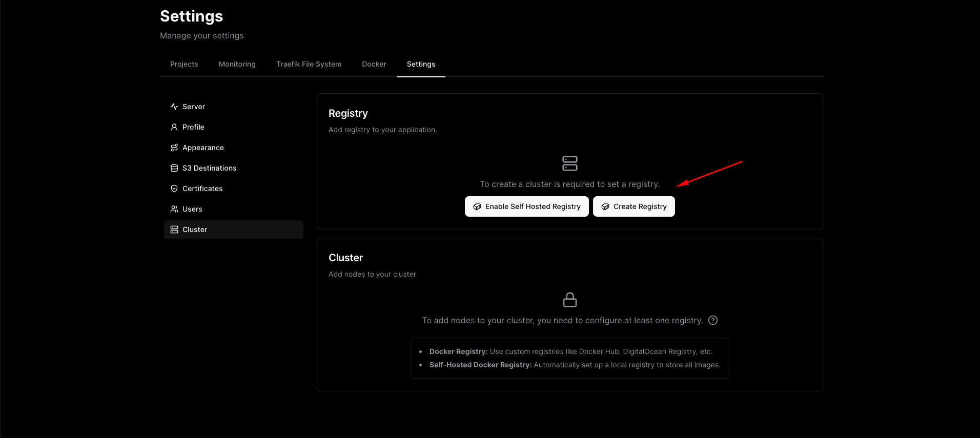Click the Profile user icon

(x=174, y=127)
